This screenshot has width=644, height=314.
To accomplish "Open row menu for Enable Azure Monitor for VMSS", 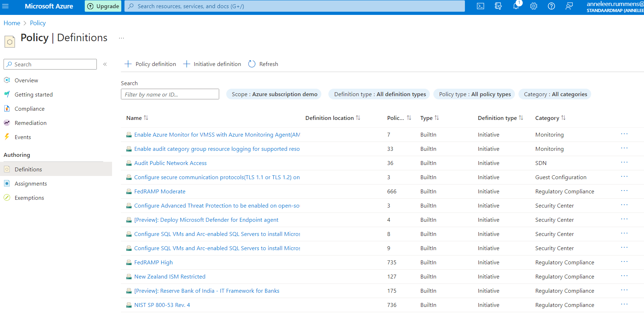I will [x=624, y=134].
